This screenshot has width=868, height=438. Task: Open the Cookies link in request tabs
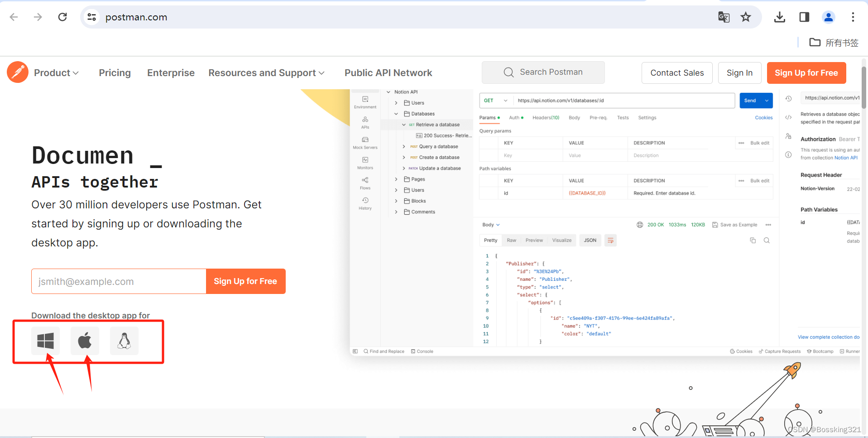click(763, 118)
